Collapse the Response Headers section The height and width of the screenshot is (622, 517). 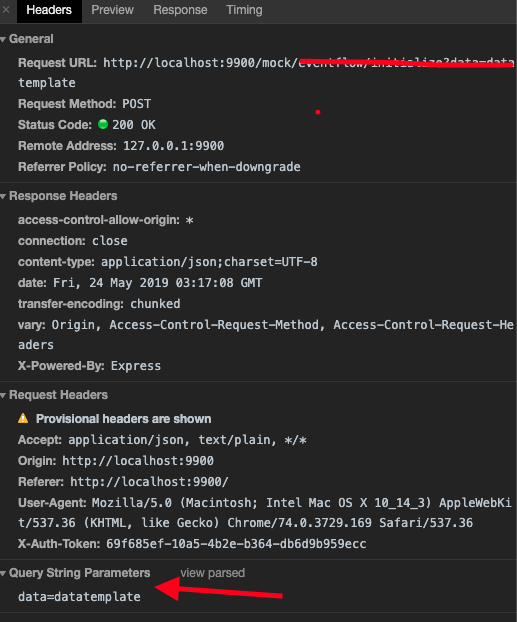point(3,196)
